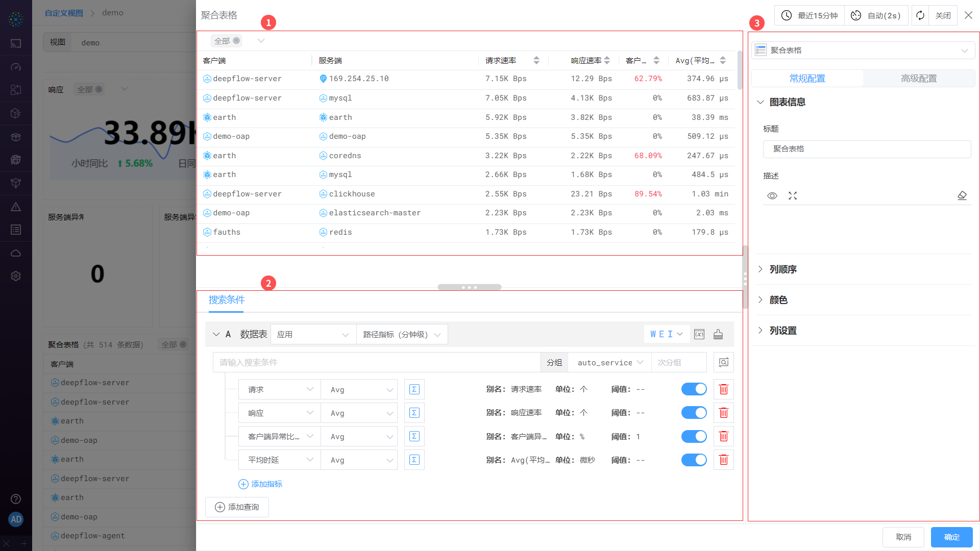980x551 pixels.
Task: Click the 标题 input field
Action: [866, 149]
